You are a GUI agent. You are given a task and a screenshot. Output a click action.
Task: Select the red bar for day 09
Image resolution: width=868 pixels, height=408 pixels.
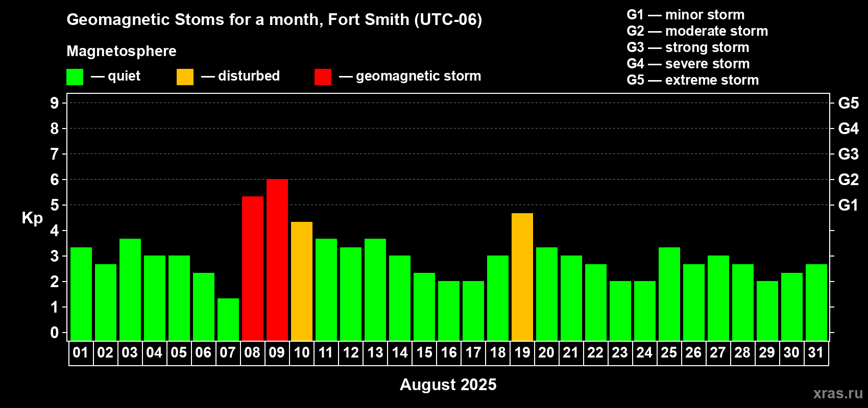(x=277, y=260)
